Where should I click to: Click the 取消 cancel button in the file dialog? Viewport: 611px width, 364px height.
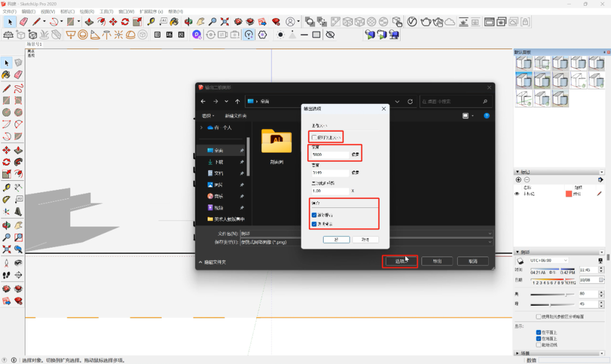[x=473, y=261]
